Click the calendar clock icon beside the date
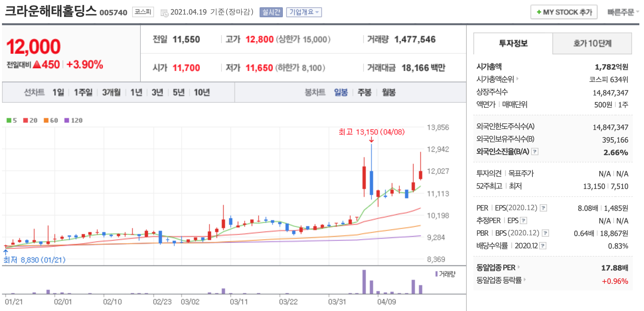Viewport: 644px width, 311px height. pyautogui.click(x=164, y=13)
